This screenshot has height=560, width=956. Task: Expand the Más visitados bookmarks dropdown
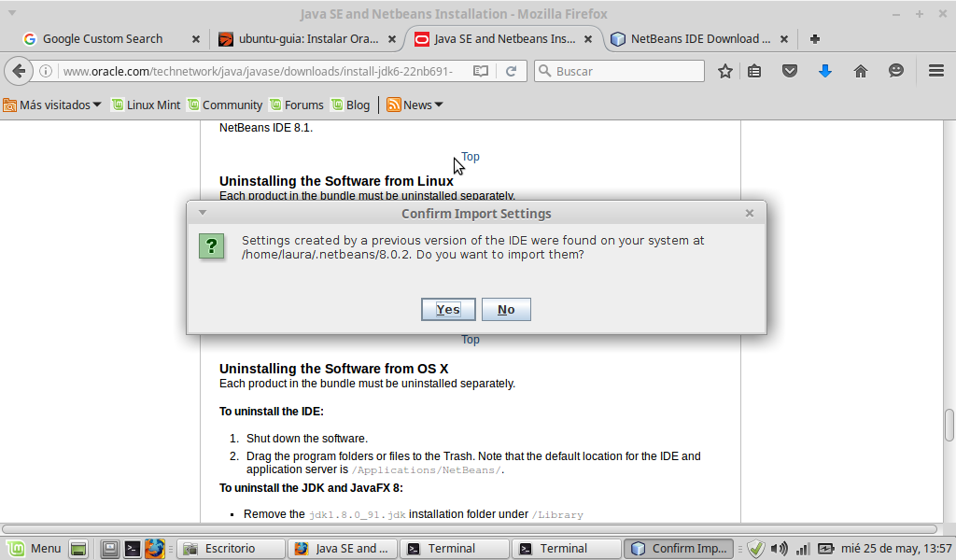click(x=52, y=105)
